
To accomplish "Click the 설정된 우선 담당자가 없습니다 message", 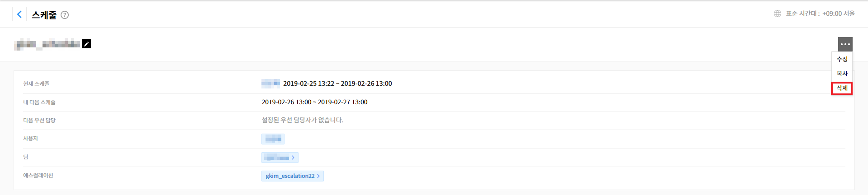I will pyautogui.click(x=302, y=120).
